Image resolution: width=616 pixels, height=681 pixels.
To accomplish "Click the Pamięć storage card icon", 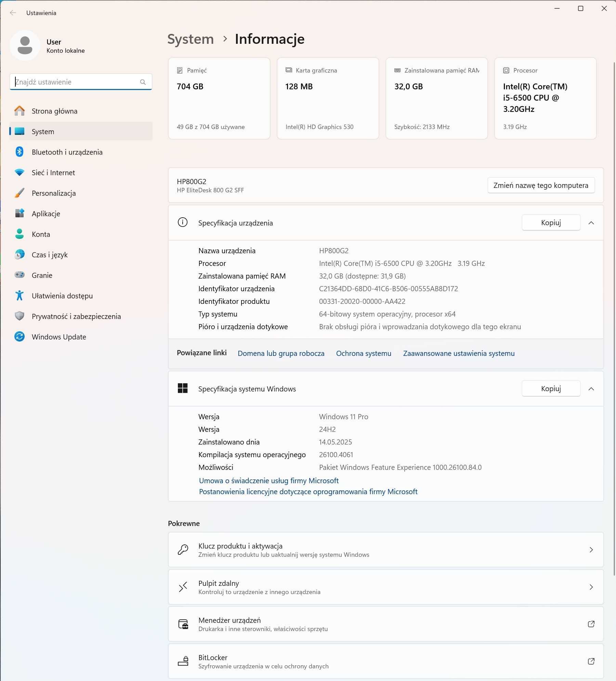I will [x=180, y=70].
